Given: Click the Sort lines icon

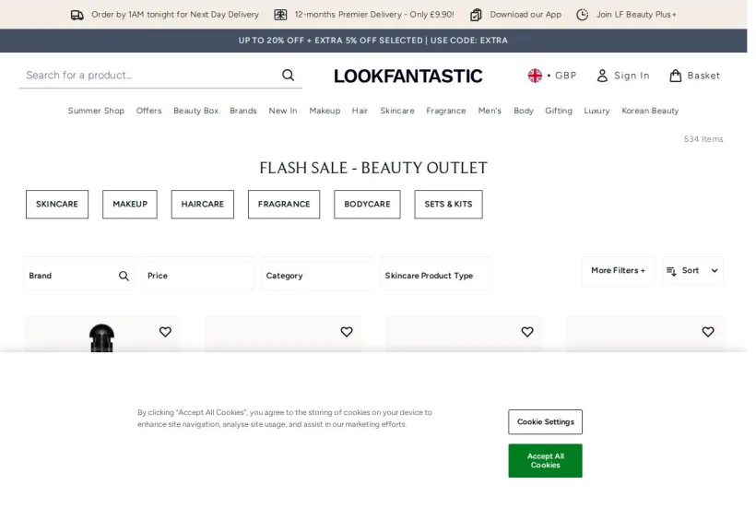Looking at the screenshot, I should 671,271.
